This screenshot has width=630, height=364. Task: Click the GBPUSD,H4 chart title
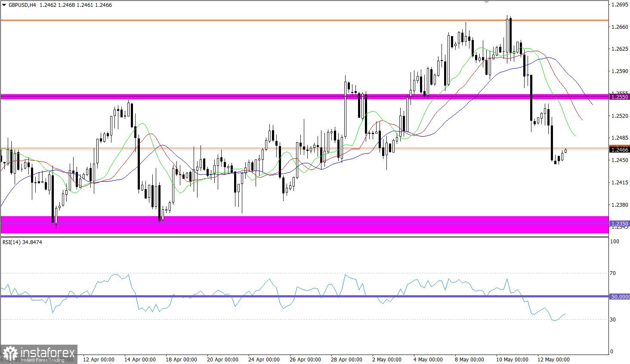coord(22,5)
